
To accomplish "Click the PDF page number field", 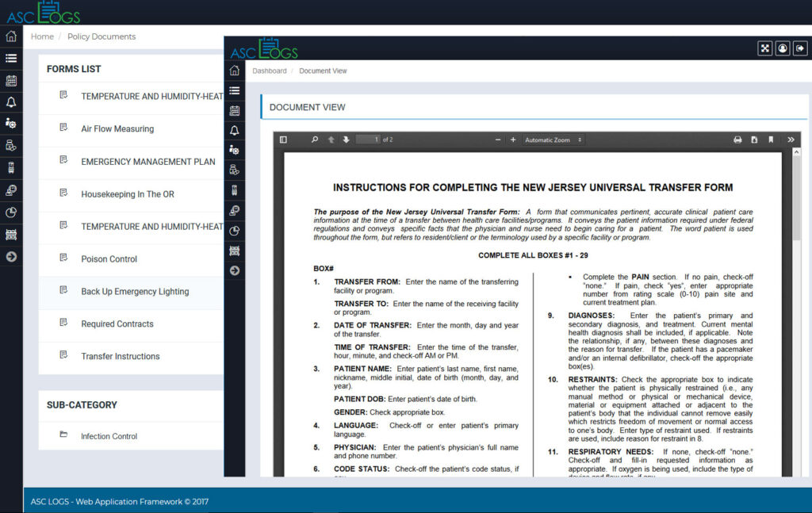I will click(367, 140).
